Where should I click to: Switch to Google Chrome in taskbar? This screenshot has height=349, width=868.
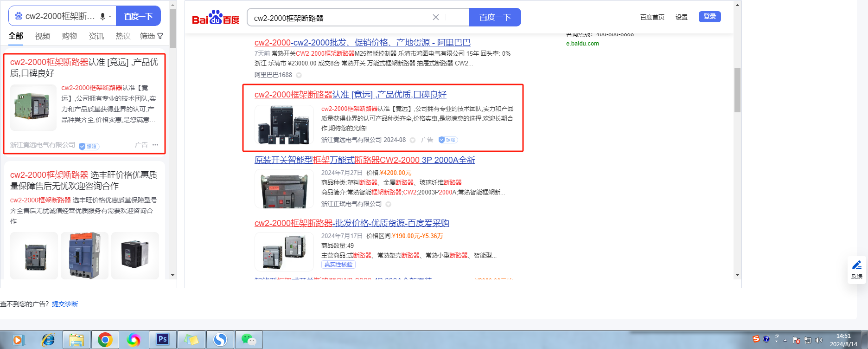click(x=105, y=340)
